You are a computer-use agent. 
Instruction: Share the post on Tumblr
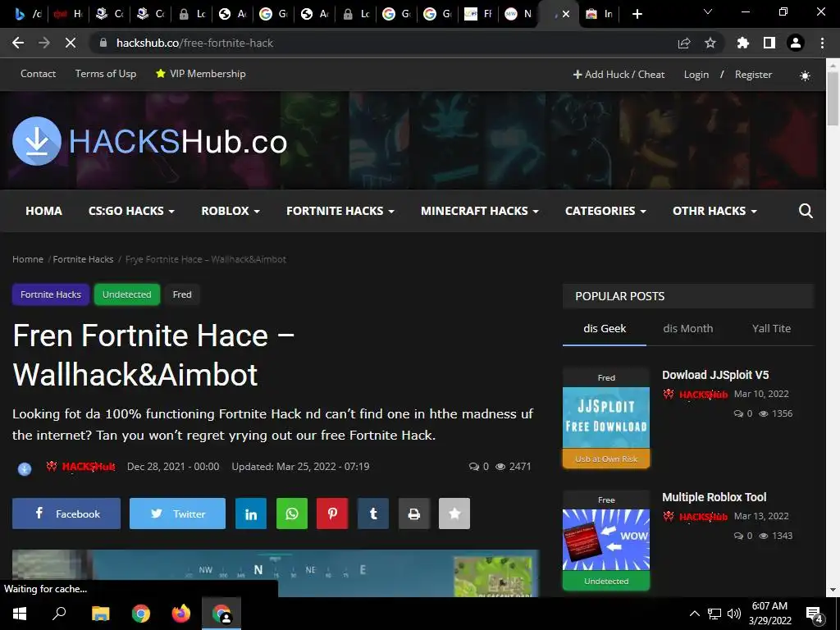(x=373, y=514)
